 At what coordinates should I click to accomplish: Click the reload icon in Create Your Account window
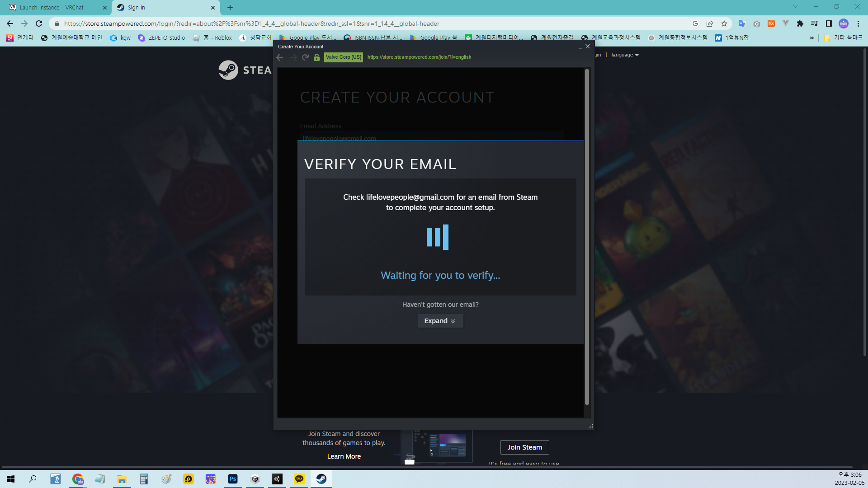click(x=305, y=57)
